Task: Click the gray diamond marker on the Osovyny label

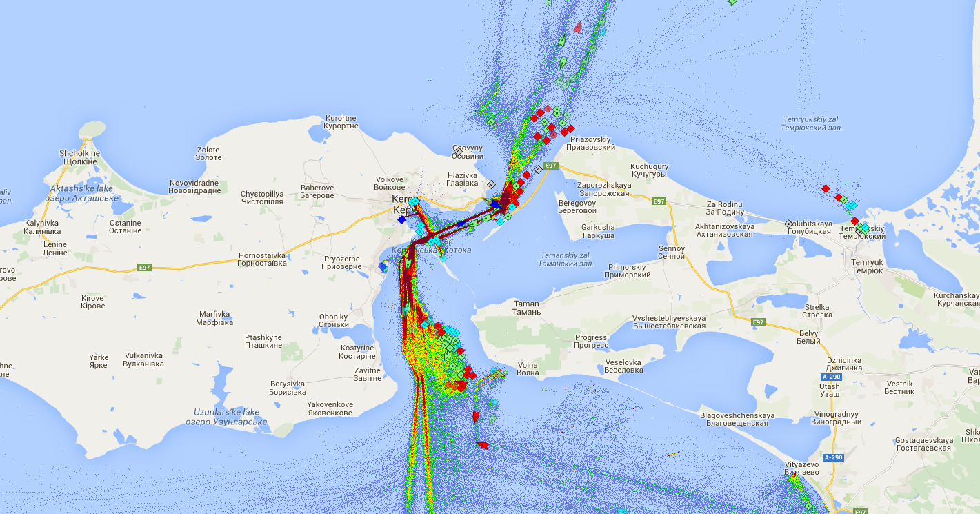Action: pyautogui.click(x=458, y=151)
